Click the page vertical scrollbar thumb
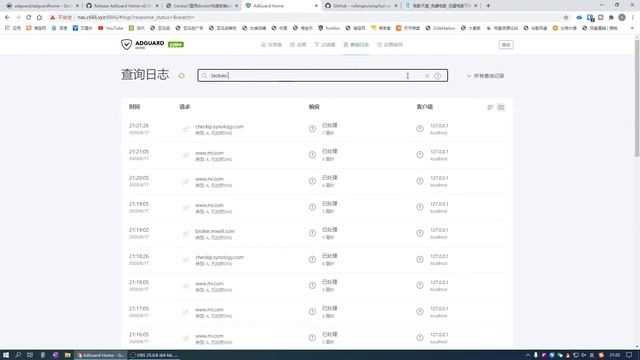Screen dimensions: 640x360 (637, 98)
